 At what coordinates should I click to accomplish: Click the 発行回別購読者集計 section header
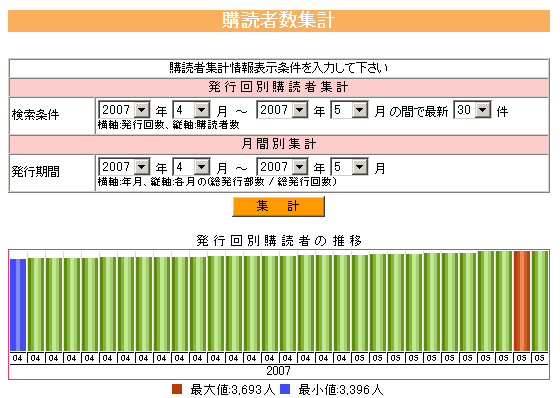click(x=279, y=87)
